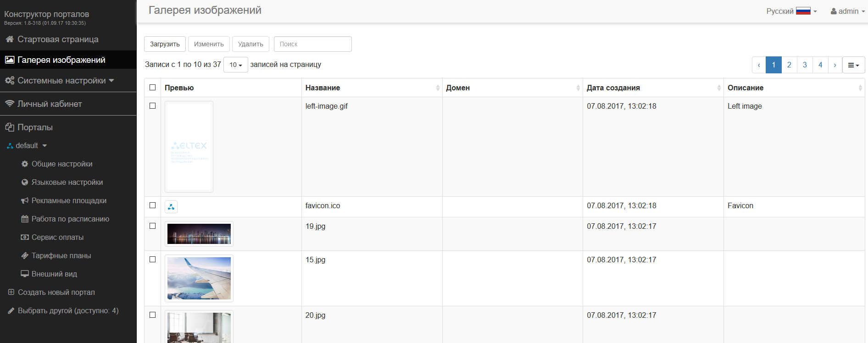The height and width of the screenshot is (343, 868).
Task: Go to page 3 of the gallery
Action: (x=805, y=65)
